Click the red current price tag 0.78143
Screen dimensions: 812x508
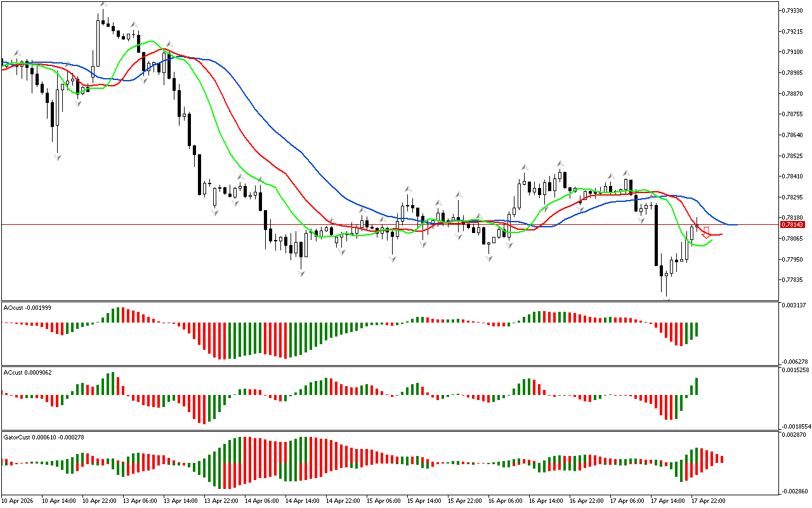click(x=792, y=225)
